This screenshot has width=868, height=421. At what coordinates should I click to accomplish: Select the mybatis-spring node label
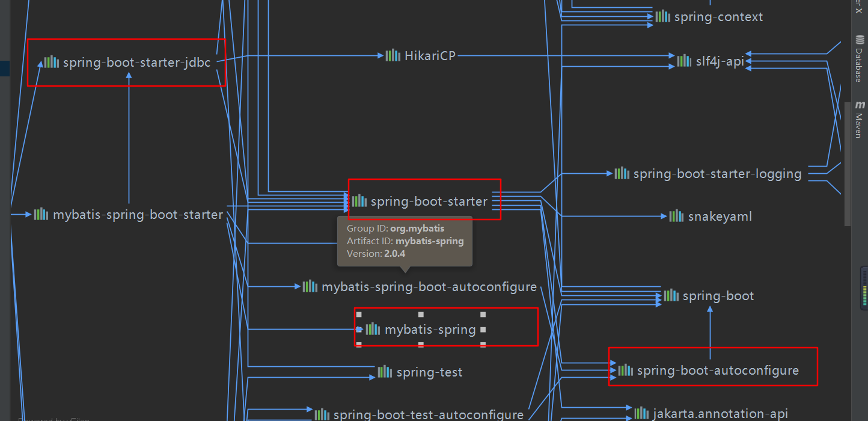pyautogui.click(x=430, y=330)
